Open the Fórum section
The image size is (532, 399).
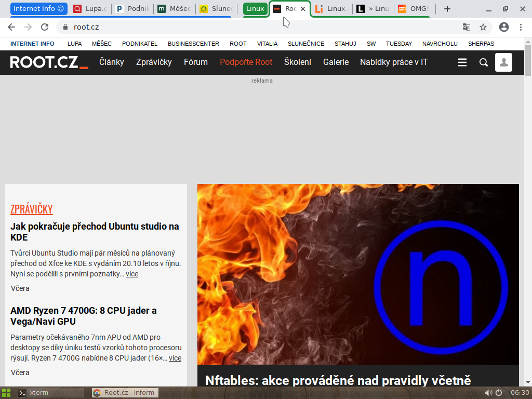coord(196,62)
